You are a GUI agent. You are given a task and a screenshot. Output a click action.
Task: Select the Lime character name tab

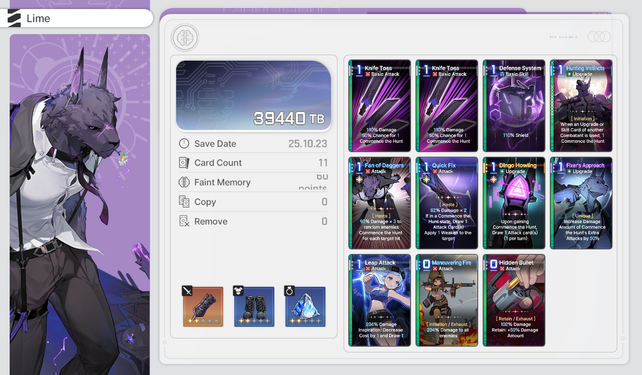coord(77,18)
